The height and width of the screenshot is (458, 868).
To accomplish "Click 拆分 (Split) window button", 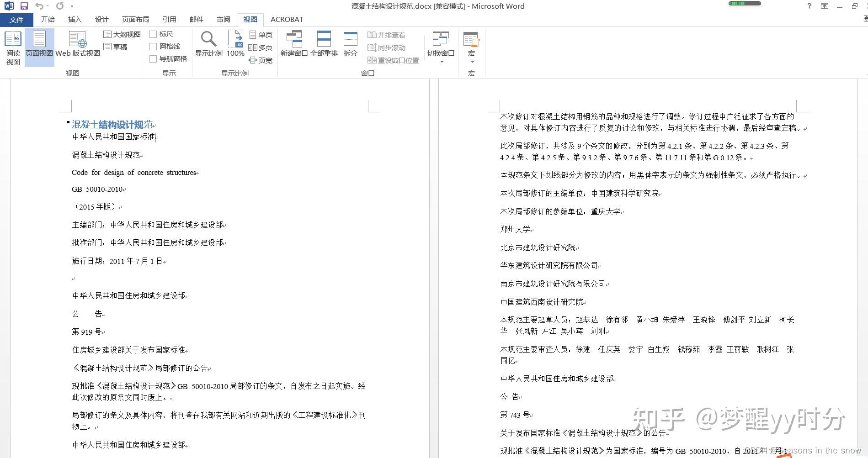I will click(351, 44).
